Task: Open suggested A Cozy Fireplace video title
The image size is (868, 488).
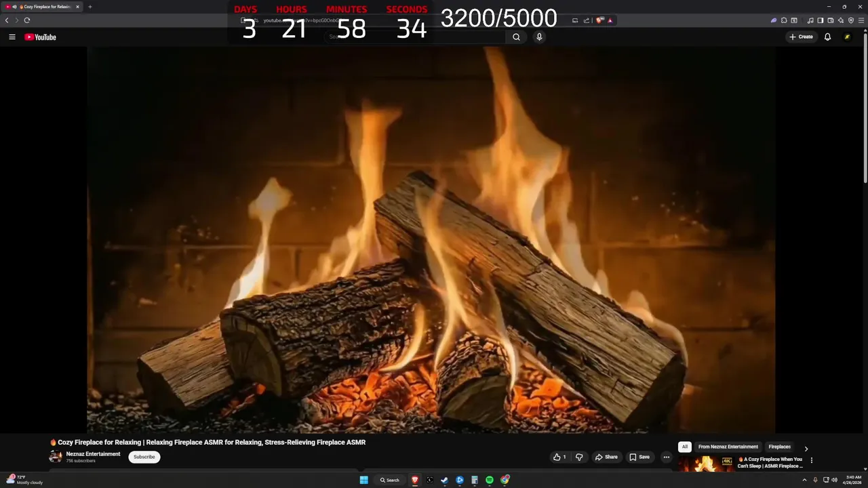Action: click(x=770, y=462)
